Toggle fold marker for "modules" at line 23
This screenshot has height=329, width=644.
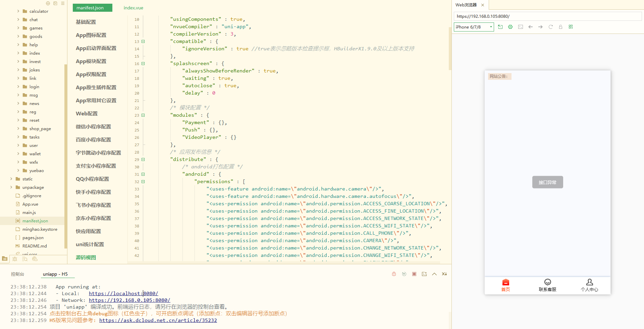click(x=143, y=115)
